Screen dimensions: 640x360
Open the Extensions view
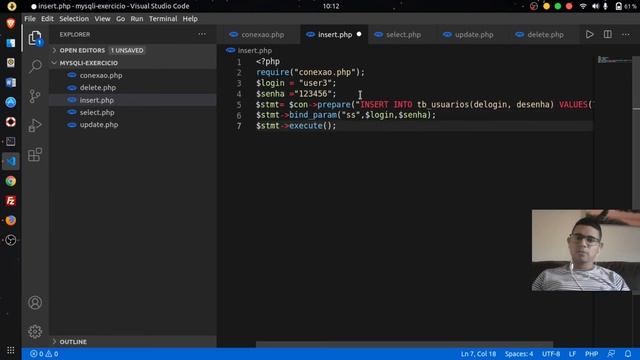click(35, 155)
